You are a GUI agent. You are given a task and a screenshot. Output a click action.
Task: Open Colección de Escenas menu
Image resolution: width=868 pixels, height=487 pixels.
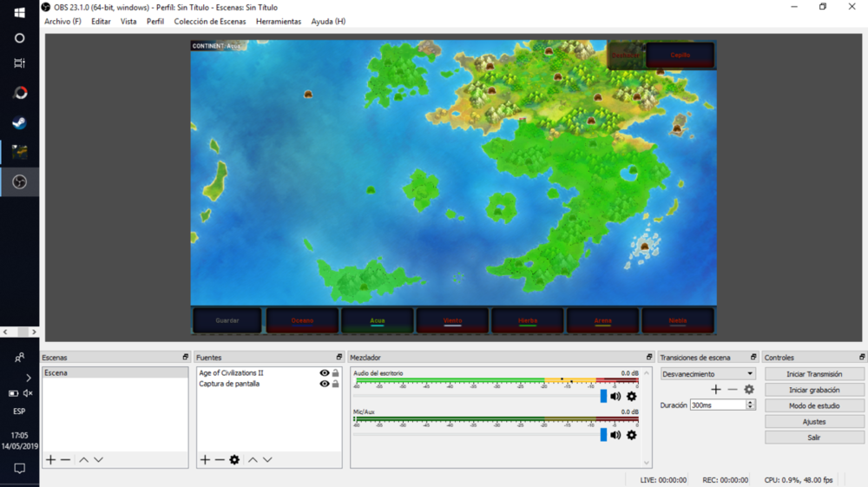point(210,22)
